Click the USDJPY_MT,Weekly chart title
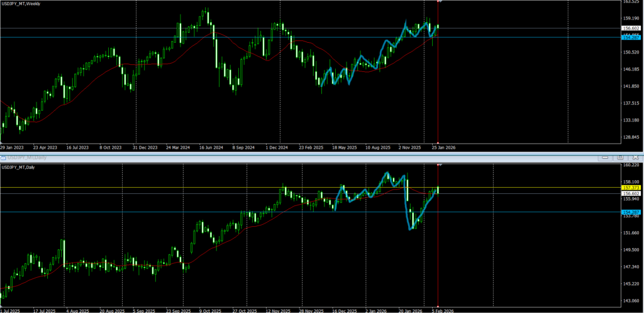The height and width of the screenshot is (313, 644). point(22,4)
